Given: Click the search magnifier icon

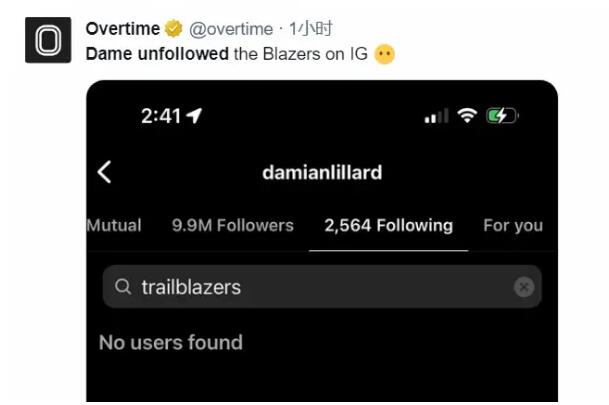Looking at the screenshot, I should pos(123,288).
